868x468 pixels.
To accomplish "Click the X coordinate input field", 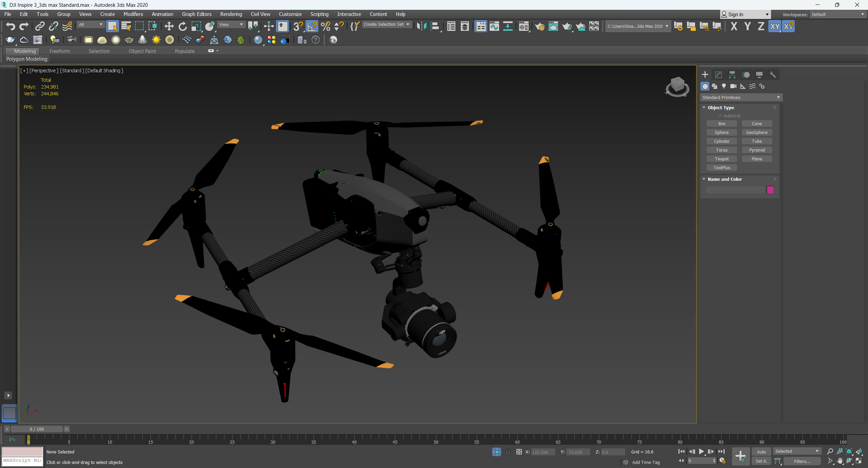I will (x=543, y=452).
